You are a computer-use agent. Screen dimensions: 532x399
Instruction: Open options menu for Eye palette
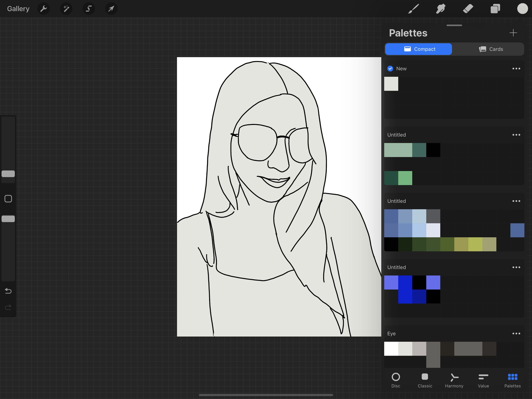pos(516,334)
